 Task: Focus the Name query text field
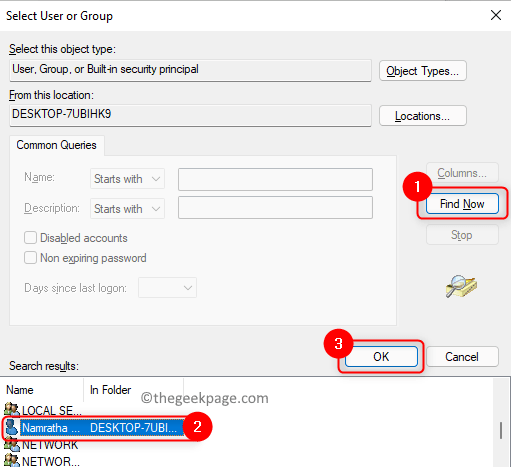point(275,179)
